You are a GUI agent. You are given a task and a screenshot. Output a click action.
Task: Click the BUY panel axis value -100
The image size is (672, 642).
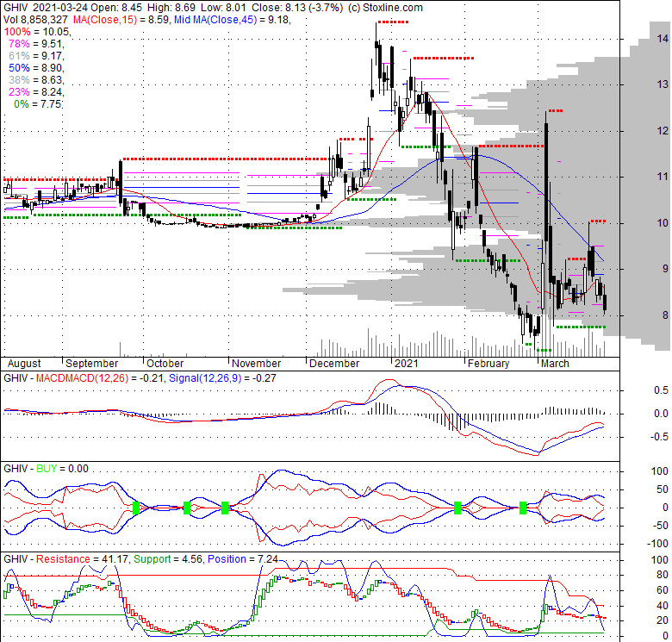point(660,544)
